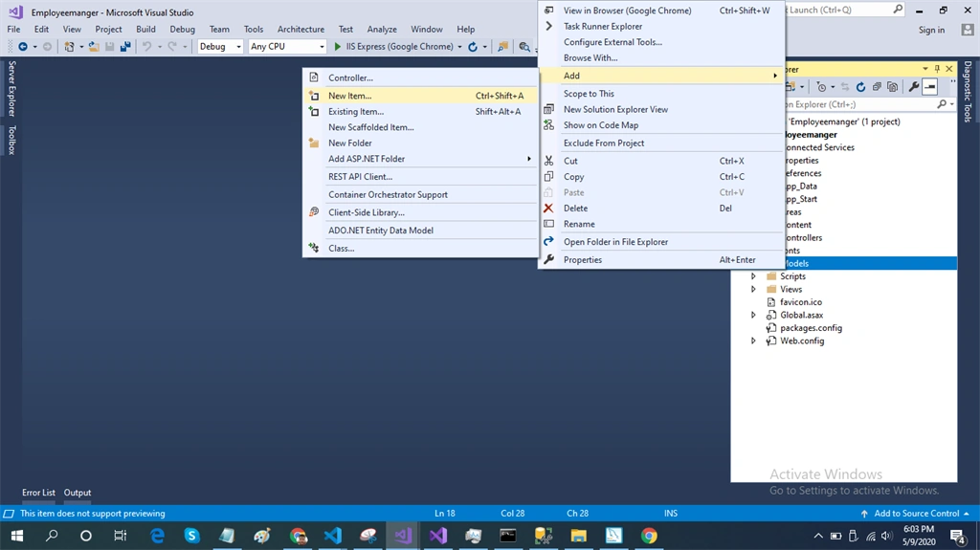
Task: Click the Solution Explorer refresh icon
Action: click(x=860, y=87)
